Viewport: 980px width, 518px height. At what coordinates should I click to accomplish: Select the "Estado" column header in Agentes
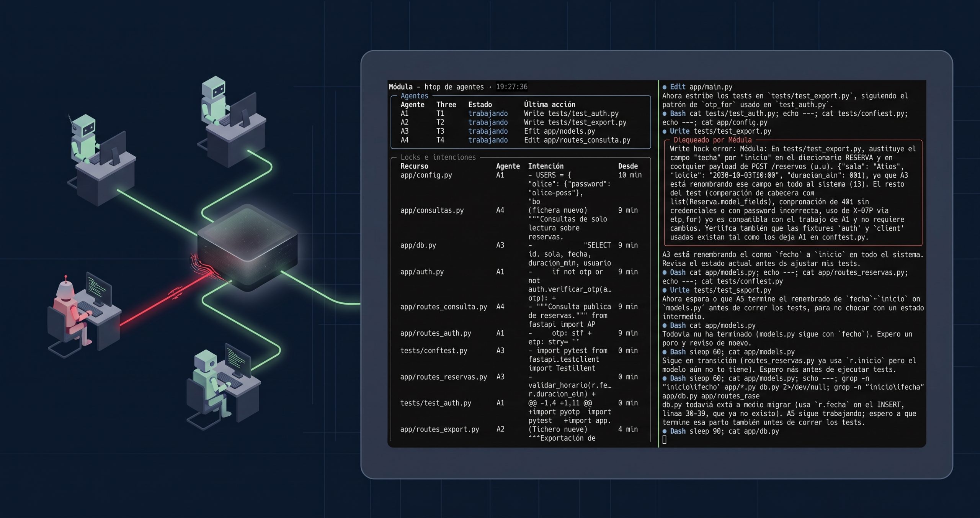point(480,105)
